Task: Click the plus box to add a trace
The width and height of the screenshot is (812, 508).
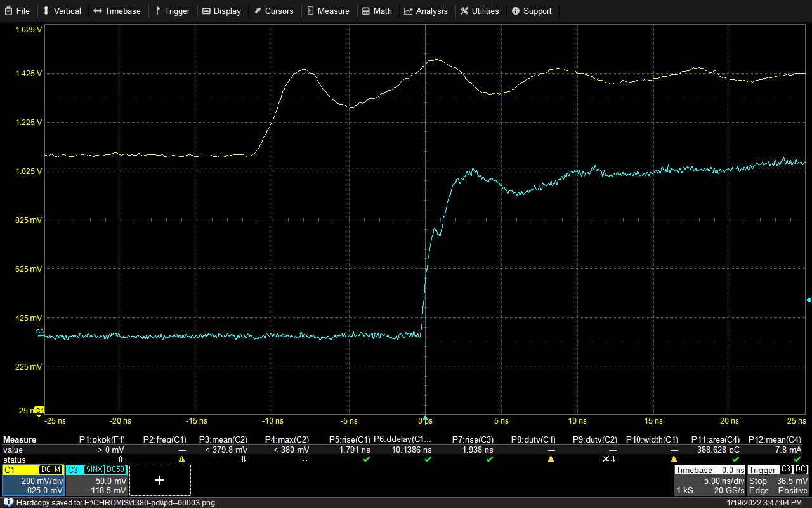Action: tap(159, 480)
